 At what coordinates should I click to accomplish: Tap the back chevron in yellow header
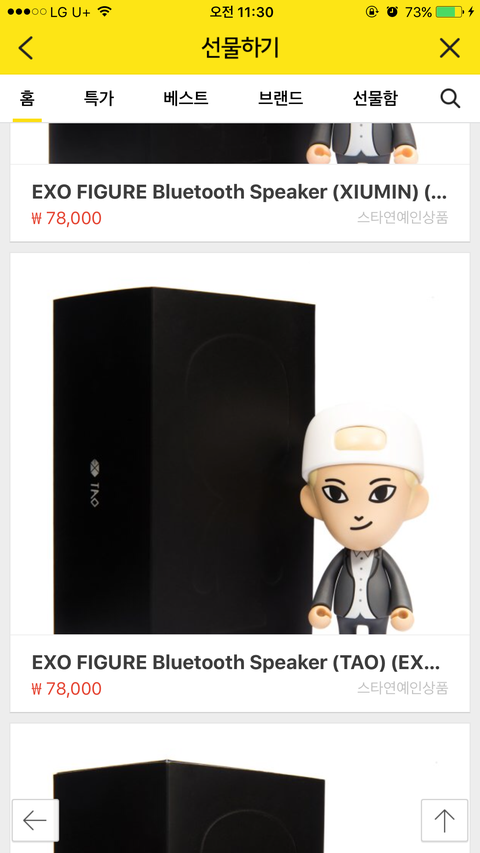click(x=26, y=48)
